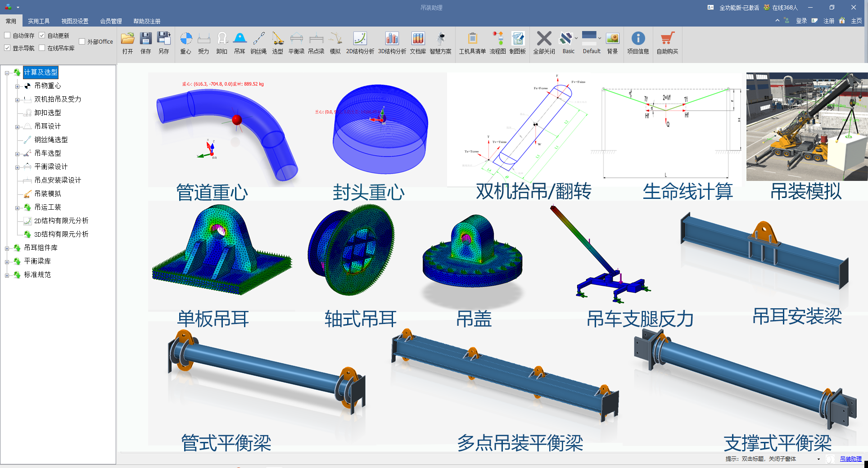Toggle the 显示导航 checkbox
868x468 pixels.
coord(8,48)
